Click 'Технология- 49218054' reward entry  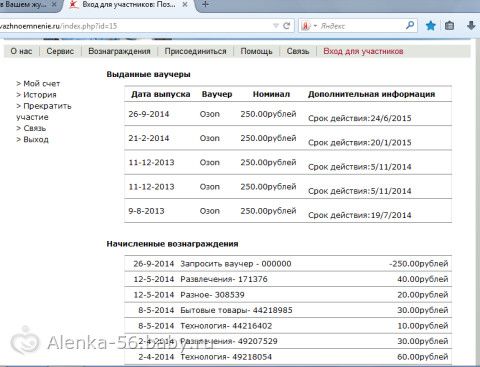click(226, 357)
